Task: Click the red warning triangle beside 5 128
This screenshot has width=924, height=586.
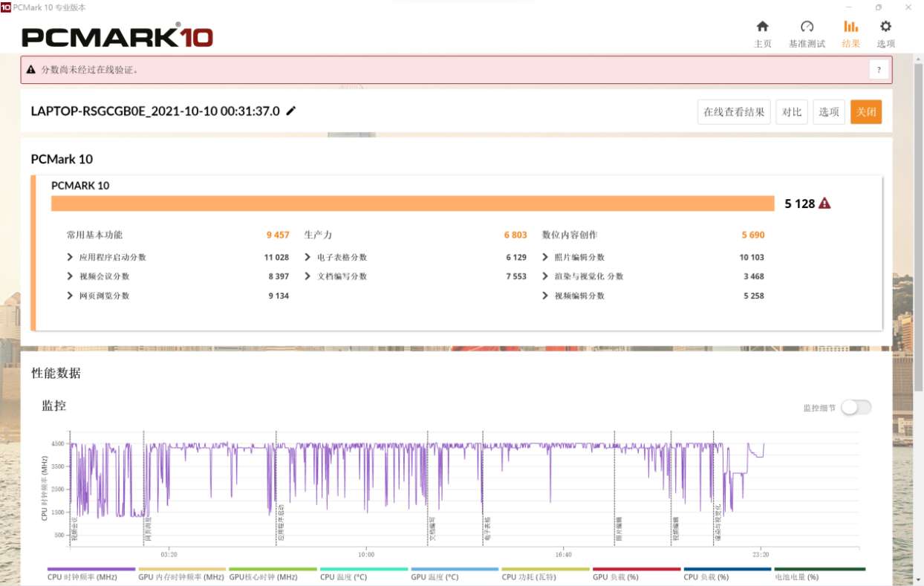Action: point(824,204)
